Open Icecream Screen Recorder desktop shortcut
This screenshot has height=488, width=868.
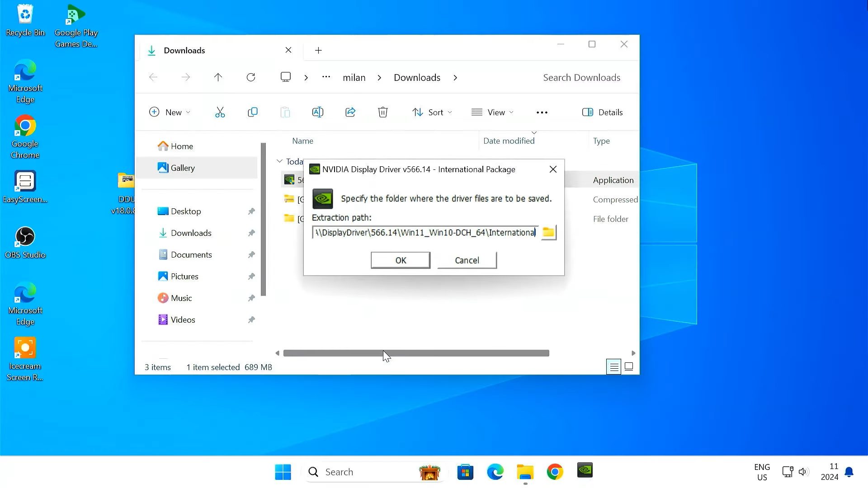[25, 359]
